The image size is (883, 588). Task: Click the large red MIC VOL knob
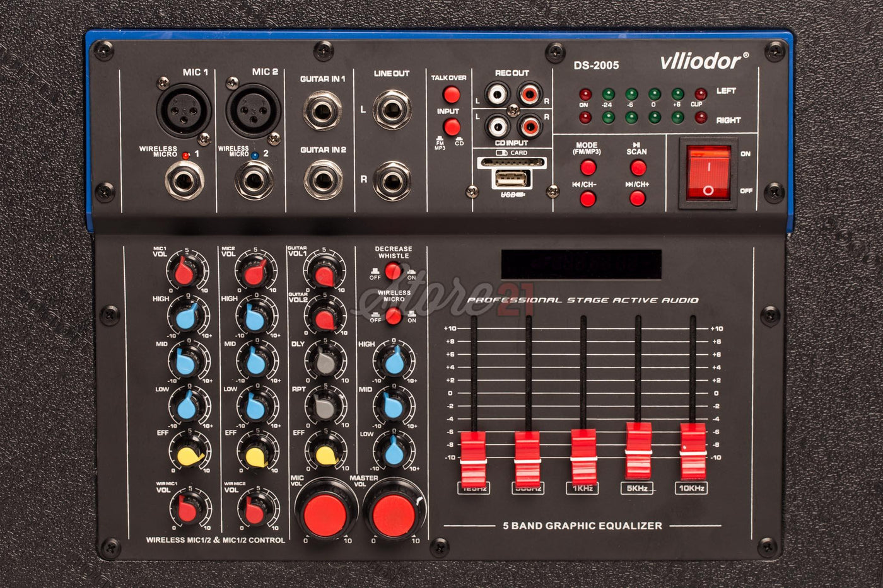[325, 515]
